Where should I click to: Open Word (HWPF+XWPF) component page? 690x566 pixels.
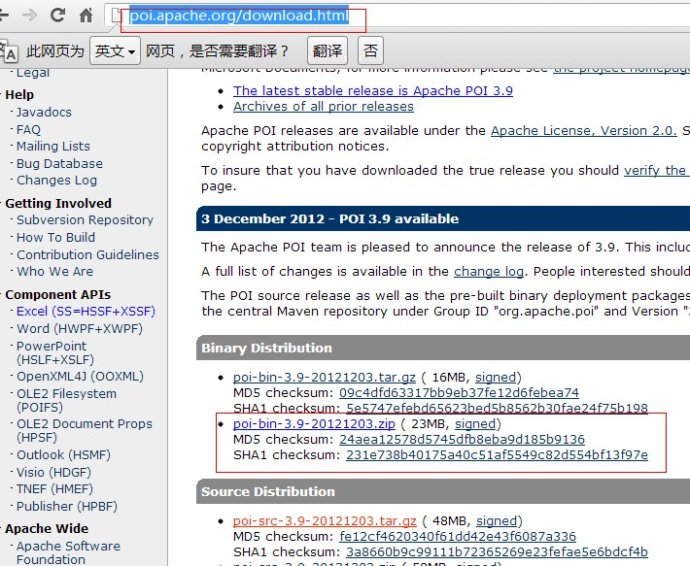80,329
